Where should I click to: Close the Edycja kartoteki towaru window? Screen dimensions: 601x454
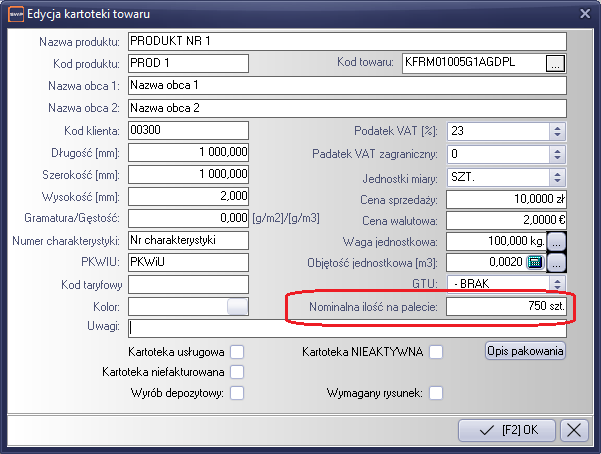tap(584, 12)
